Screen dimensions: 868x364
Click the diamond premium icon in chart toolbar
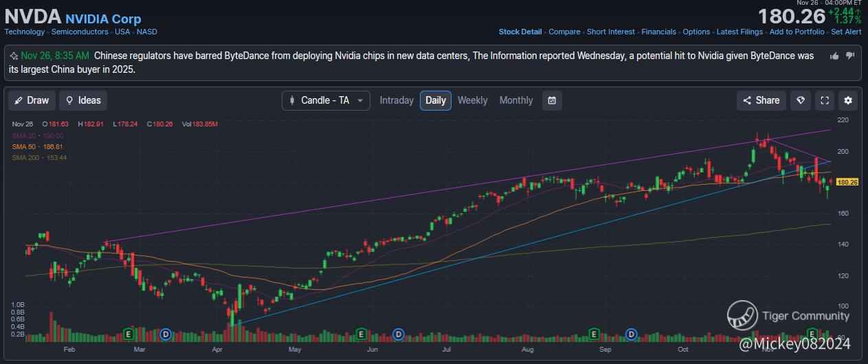pos(801,100)
